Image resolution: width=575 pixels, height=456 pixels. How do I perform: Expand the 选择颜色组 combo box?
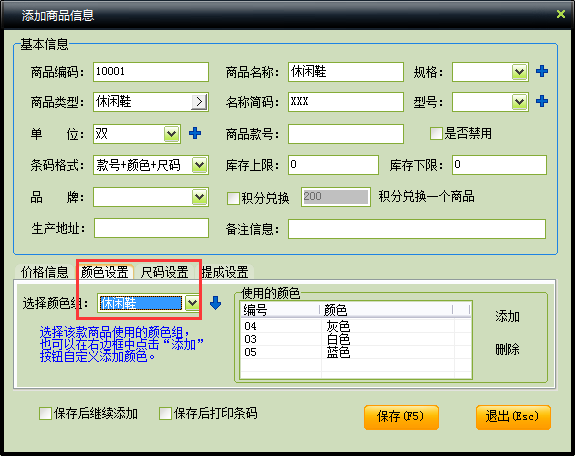pos(192,303)
